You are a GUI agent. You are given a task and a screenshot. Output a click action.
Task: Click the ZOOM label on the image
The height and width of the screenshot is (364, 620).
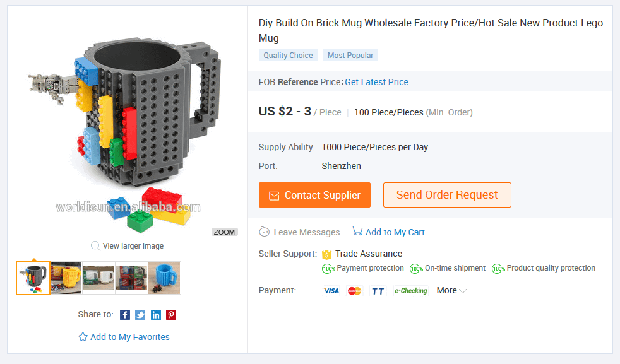click(224, 232)
